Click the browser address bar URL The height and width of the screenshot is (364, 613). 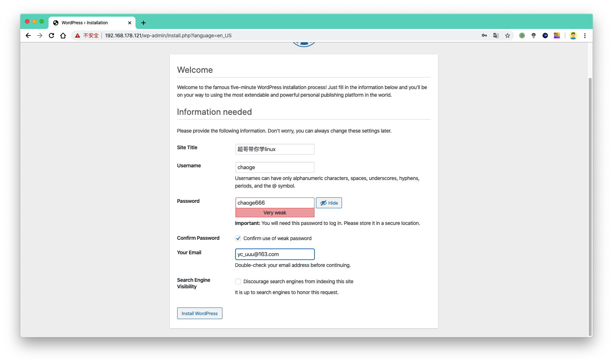click(168, 35)
